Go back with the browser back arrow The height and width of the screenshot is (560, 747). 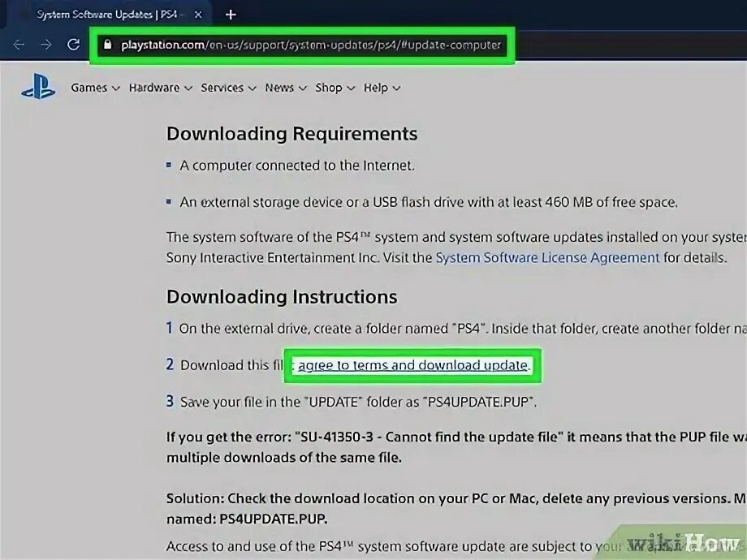click(x=19, y=45)
